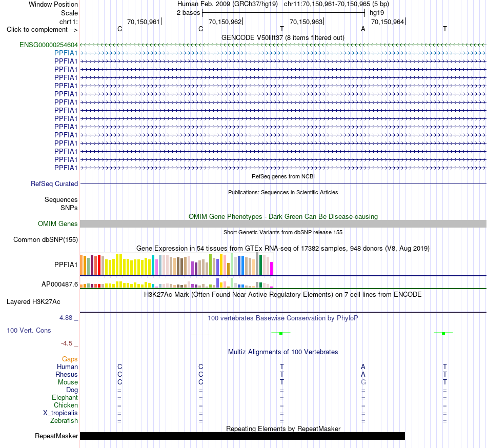Click the '2 bases' scale label
487x448 pixels.
(188, 13)
